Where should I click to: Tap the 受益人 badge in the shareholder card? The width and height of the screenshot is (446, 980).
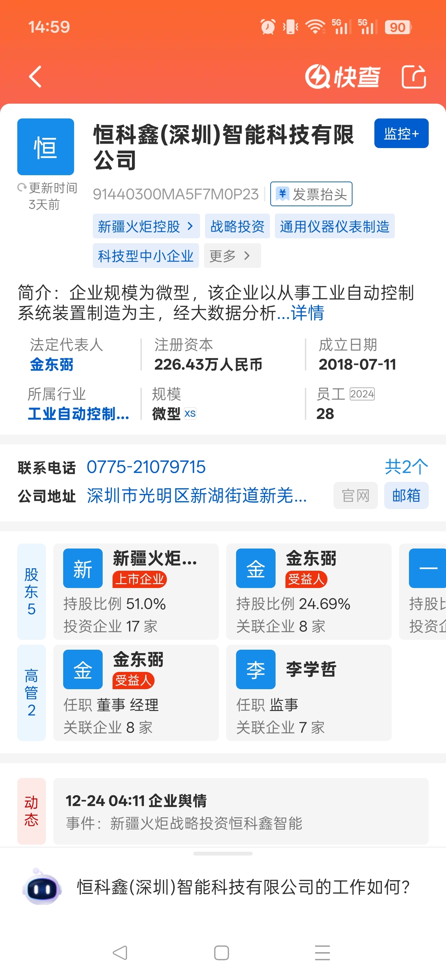pyautogui.click(x=306, y=580)
